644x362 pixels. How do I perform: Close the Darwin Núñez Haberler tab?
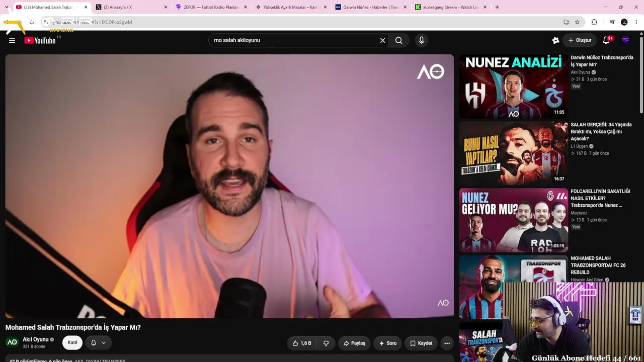[x=405, y=7]
